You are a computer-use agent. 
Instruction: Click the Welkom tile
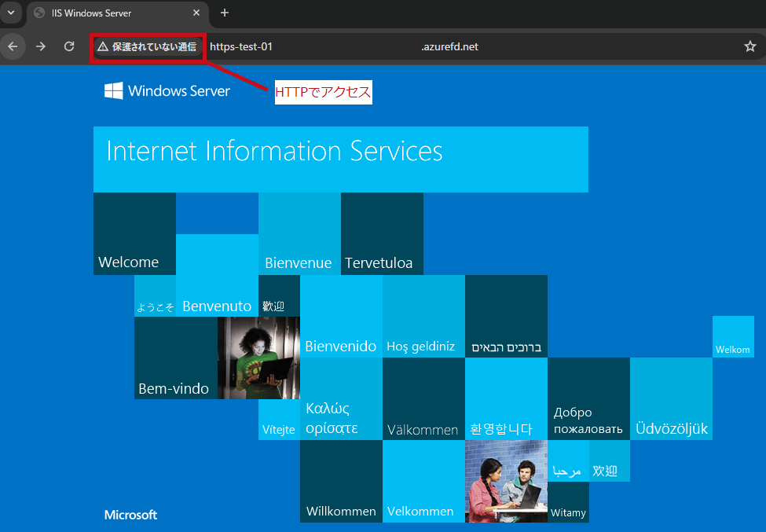click(x=733, y=336)
